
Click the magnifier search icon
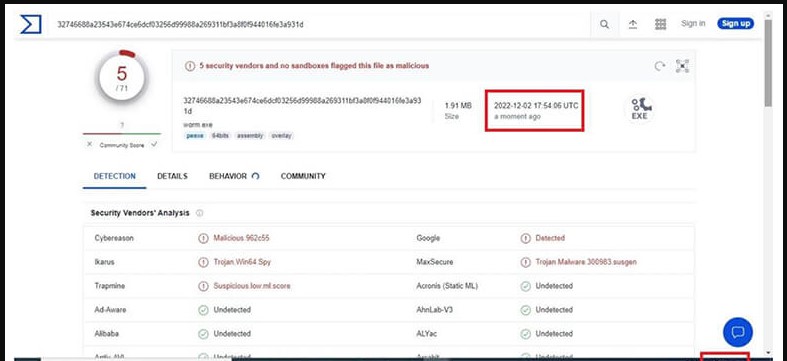tap(604, 24)
